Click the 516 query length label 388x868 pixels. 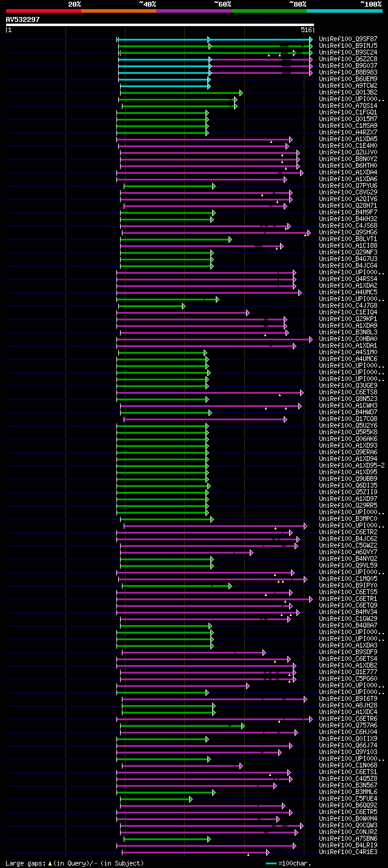306,30
